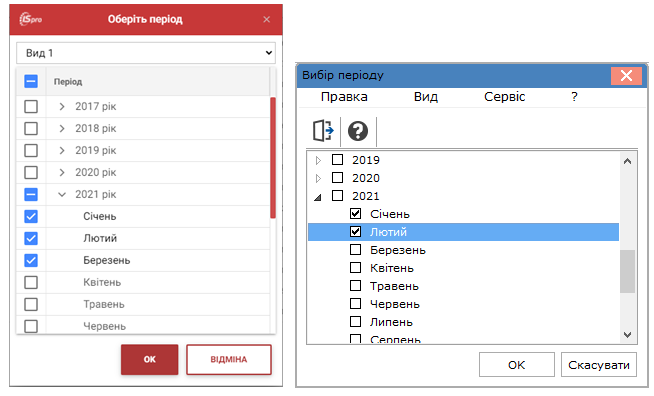Expand the 2018 рік node

[62, 129]
